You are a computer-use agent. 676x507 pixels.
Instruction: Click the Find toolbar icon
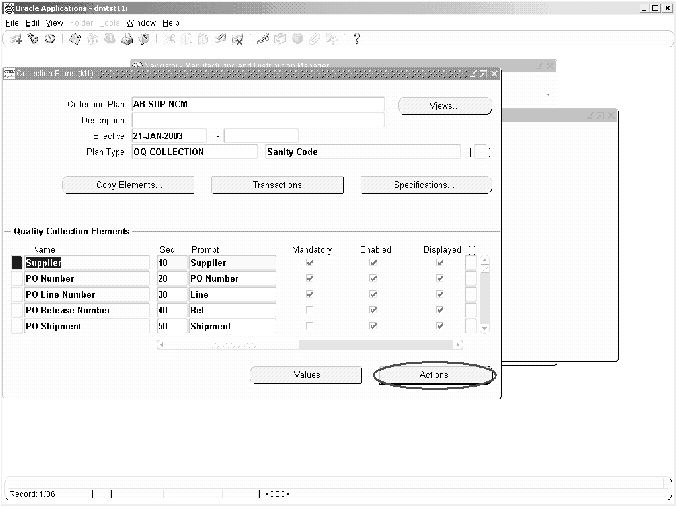pyautogui.click(x=33, y=39)
